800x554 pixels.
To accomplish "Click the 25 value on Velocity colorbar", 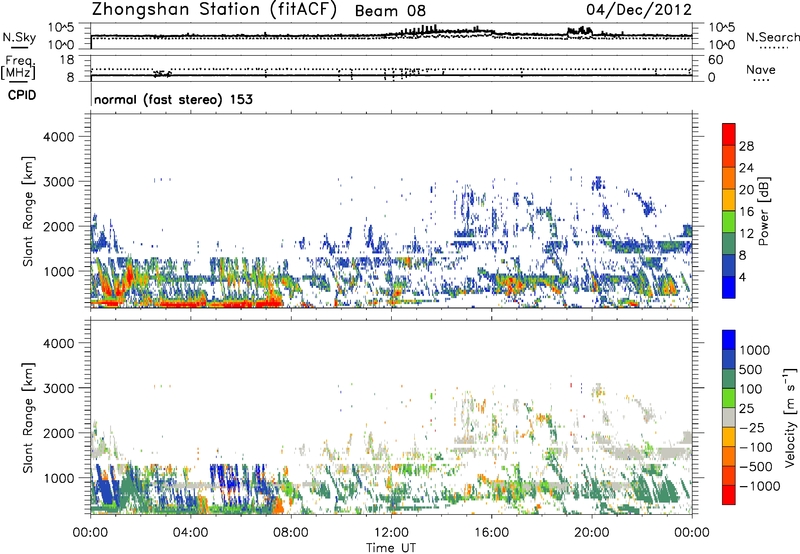I will [x=747, y=409].
